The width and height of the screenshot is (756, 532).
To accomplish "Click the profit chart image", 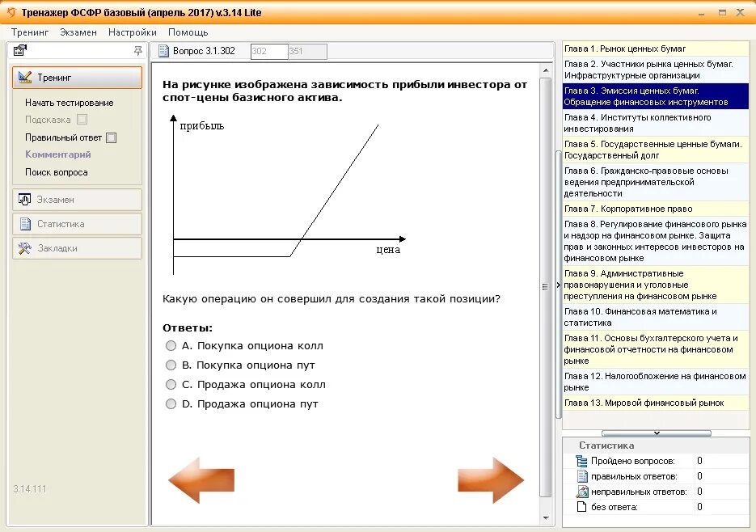I will (x=289, y=194).
